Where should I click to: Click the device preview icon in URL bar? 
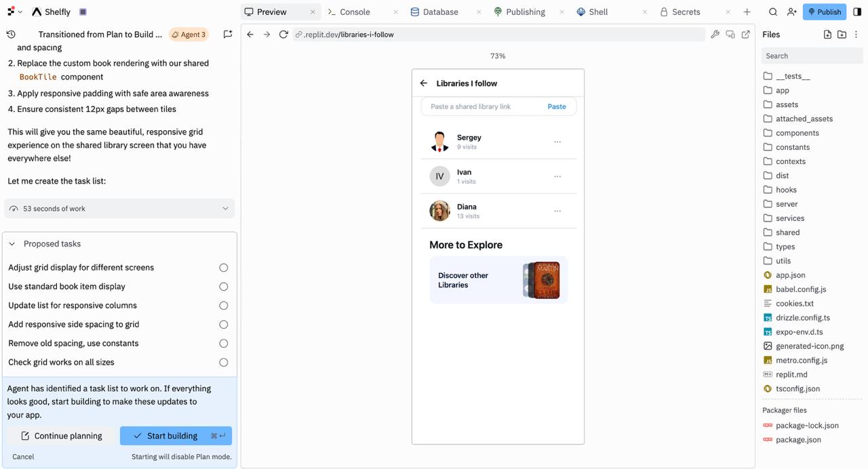[730, 35]
